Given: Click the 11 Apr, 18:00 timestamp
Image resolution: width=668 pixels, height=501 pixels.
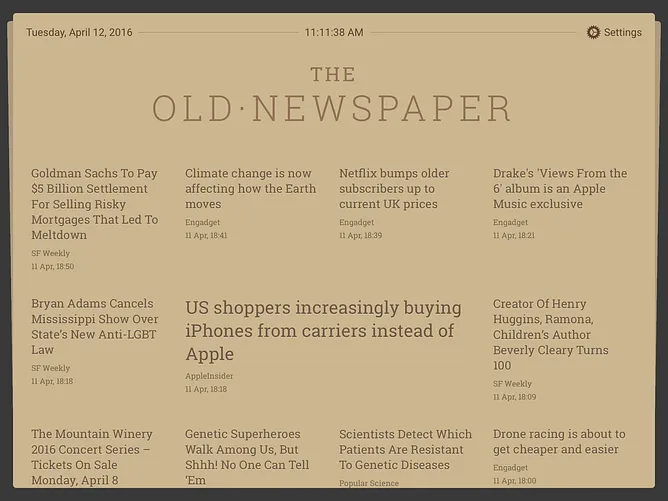Looking at the screenshot, I should click(x=514, y=481).
